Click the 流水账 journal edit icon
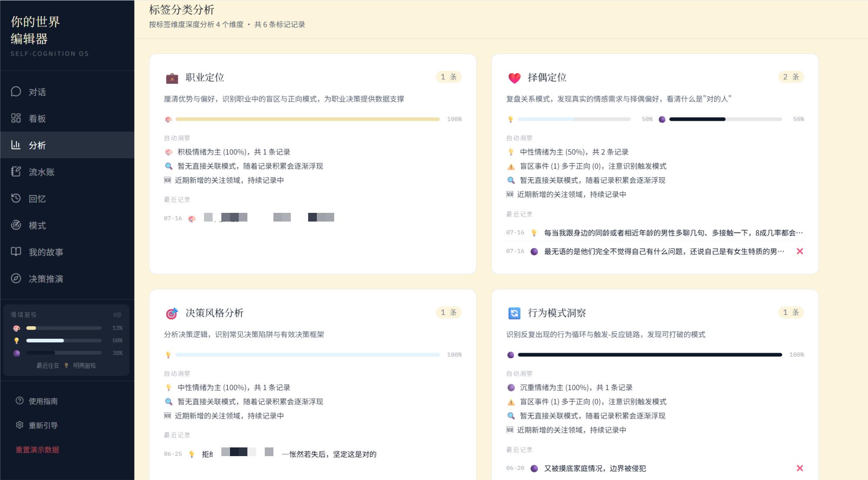 (x=16, y=172)
